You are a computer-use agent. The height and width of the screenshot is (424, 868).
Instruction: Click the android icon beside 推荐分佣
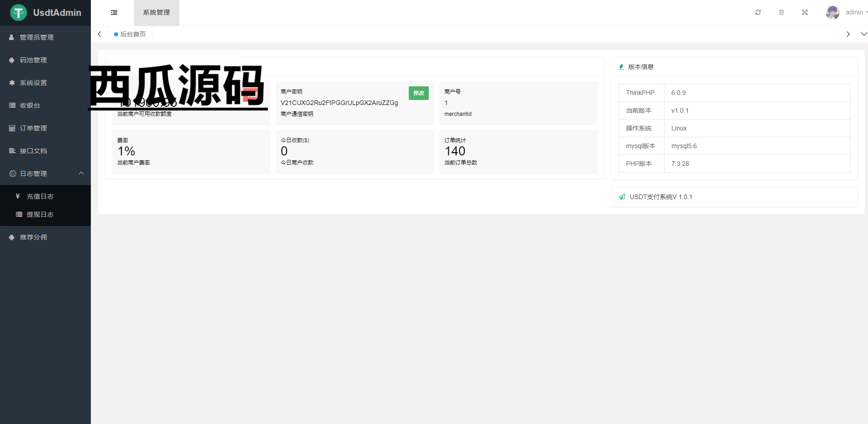coord(12,237)
